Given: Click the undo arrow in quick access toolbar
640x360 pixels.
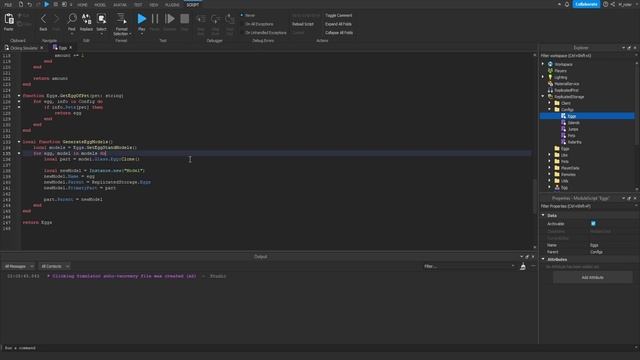Looking at the screenshot, I should [29, 4].
